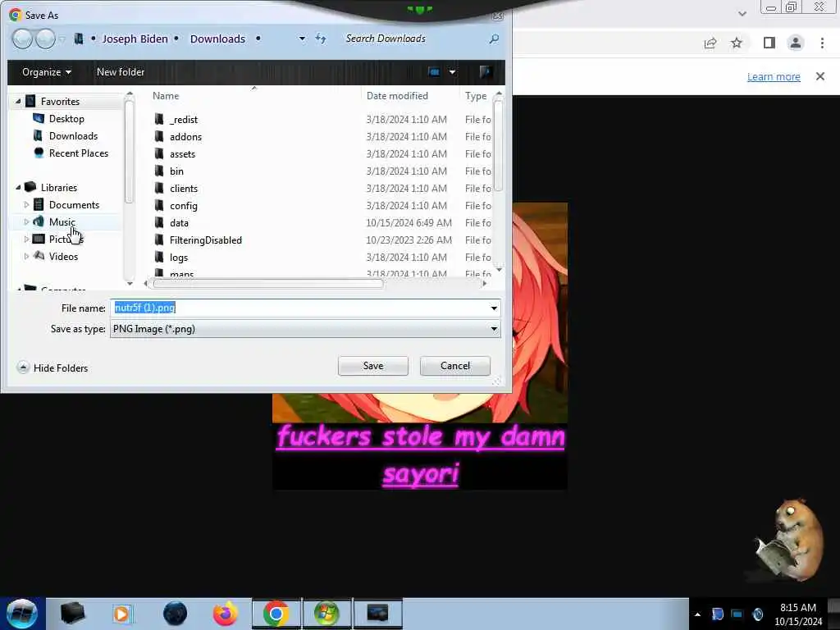Open Chrome three-dot menu
The height and width of the screenshot is (630, 840).
click(x=822, y=43)
